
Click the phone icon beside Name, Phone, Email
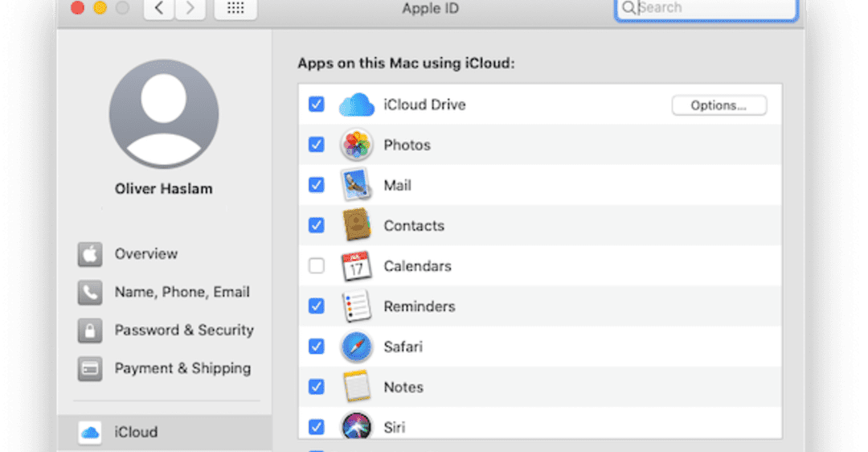[90, 293]
